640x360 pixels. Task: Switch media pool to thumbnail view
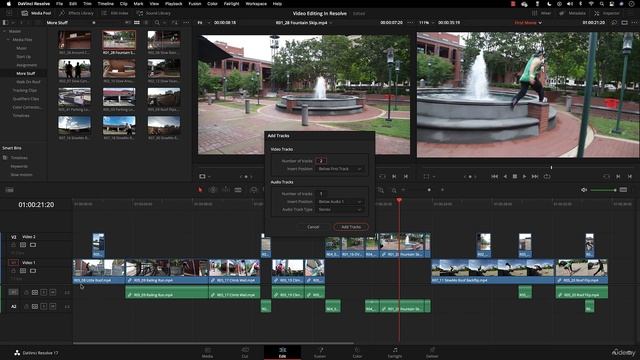click(137, 22)
